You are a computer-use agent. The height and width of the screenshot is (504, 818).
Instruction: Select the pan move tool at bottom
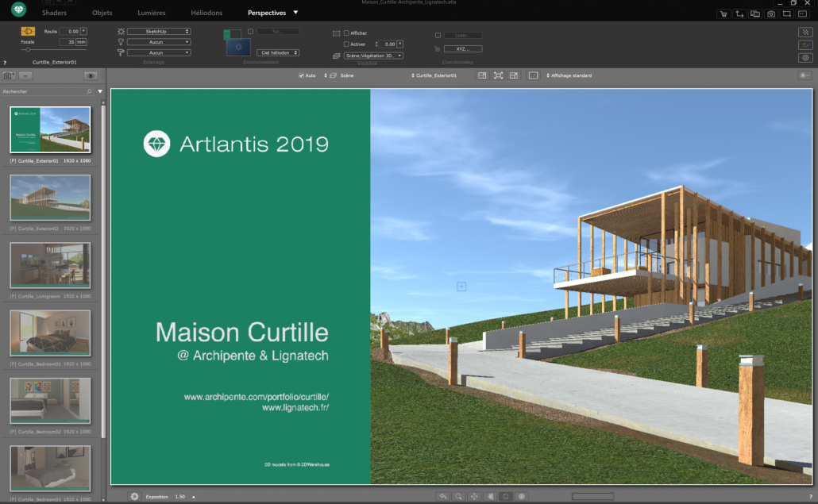pos(474,497)
